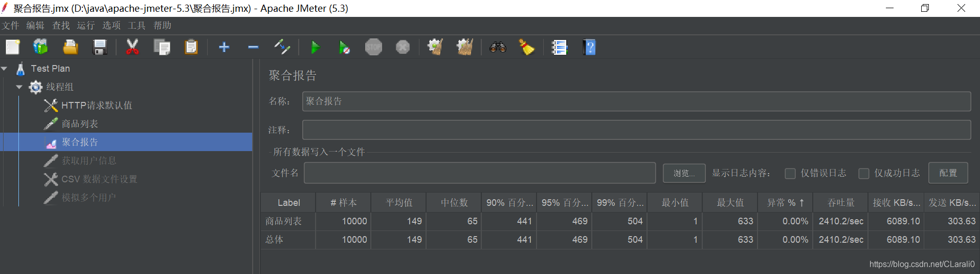Click the 浏览... browse button

click(684, 173)
